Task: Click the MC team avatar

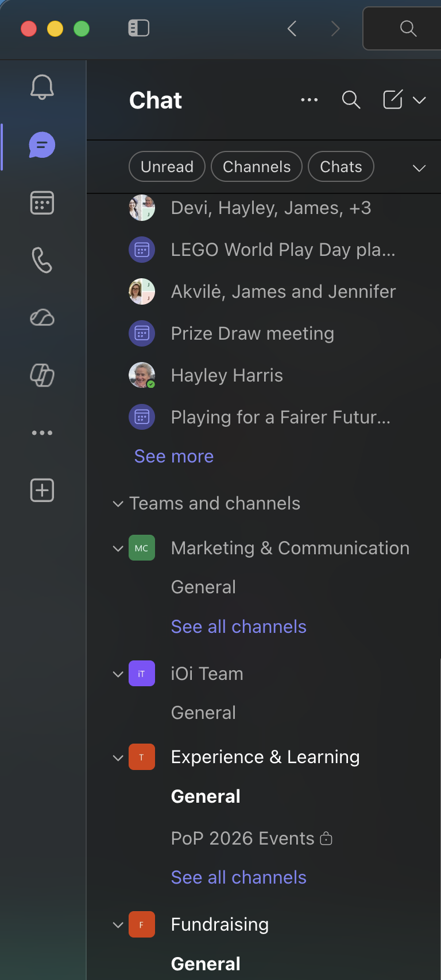Action: tap(142, 548)
